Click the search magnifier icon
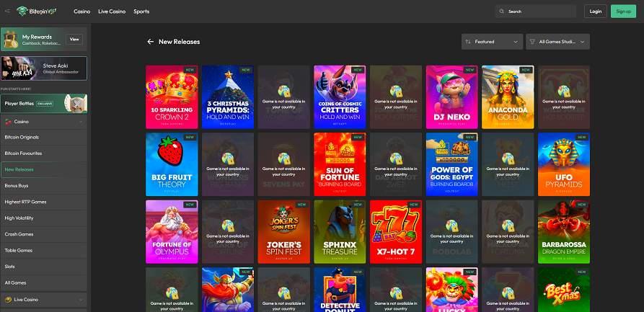Image resolution: width=644 pixels, height=312 pixels. pos(501,12)
